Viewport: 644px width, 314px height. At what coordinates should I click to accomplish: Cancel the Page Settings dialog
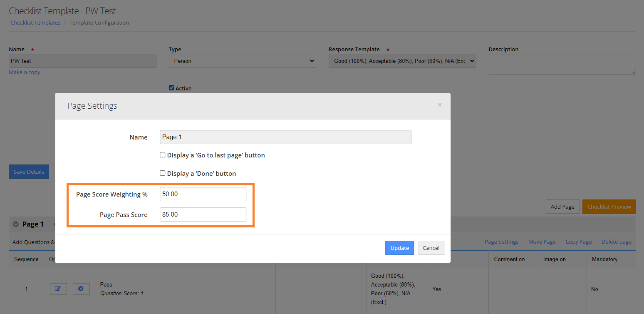click(431, 247)
